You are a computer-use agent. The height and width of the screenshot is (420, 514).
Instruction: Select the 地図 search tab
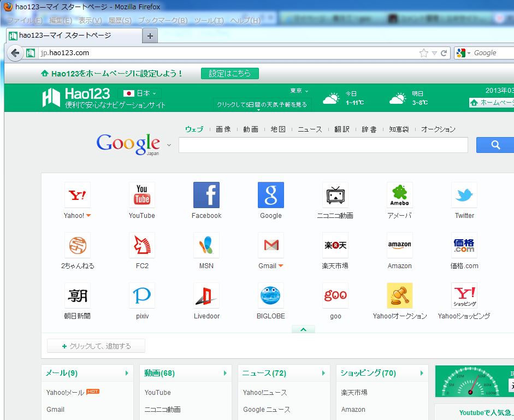point(278,129)
